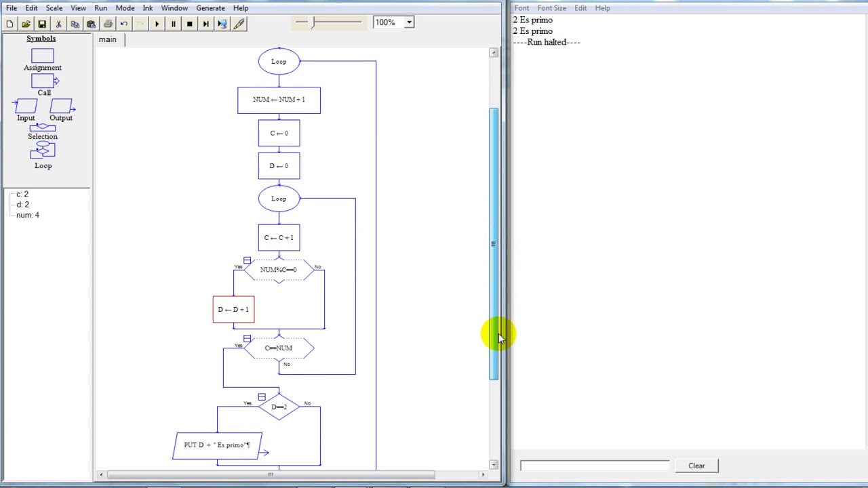Select the Selection symbol in Symbols panel
868x488 pixels.
tap(43, 127)
